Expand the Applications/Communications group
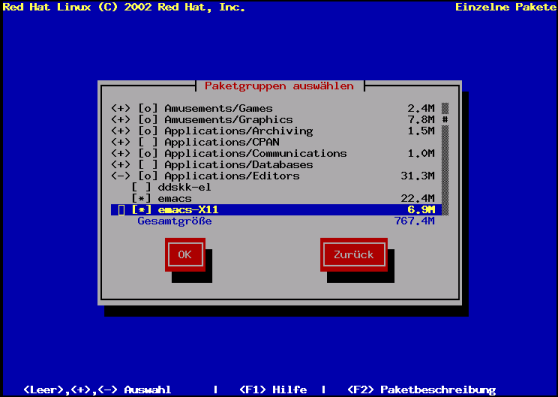558x397 pixels. (x=121, y=153)
